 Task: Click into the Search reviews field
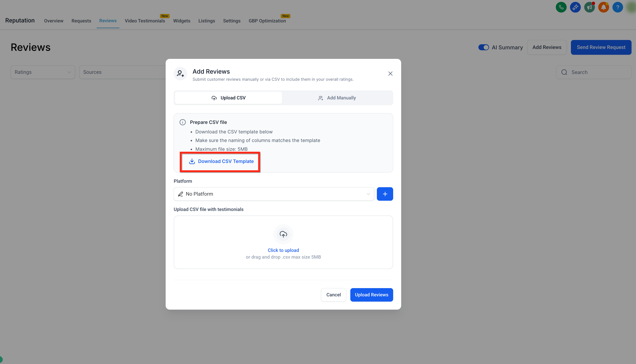594,72
